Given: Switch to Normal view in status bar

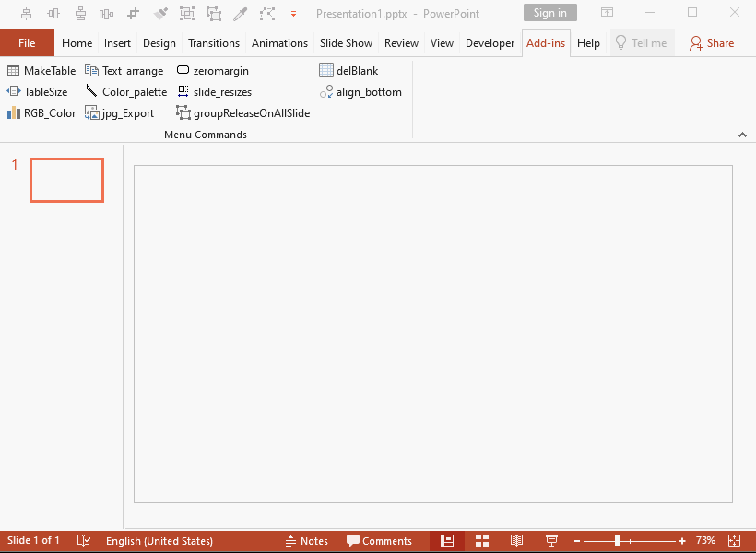Looking at the screenshot, I should tap(447, 540).
